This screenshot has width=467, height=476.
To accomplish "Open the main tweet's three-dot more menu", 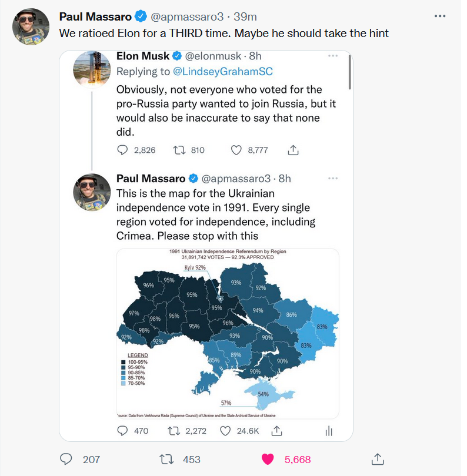I will (440, 16).
